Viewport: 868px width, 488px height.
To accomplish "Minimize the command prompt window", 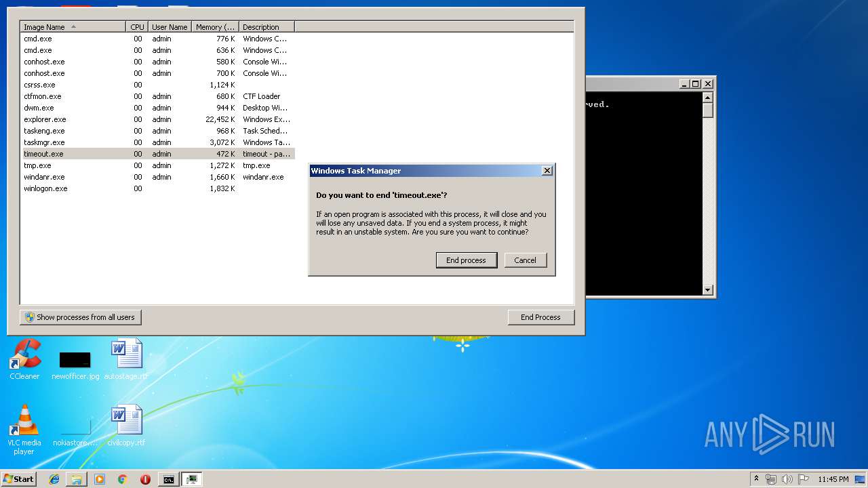I will (x=684, y=84).
